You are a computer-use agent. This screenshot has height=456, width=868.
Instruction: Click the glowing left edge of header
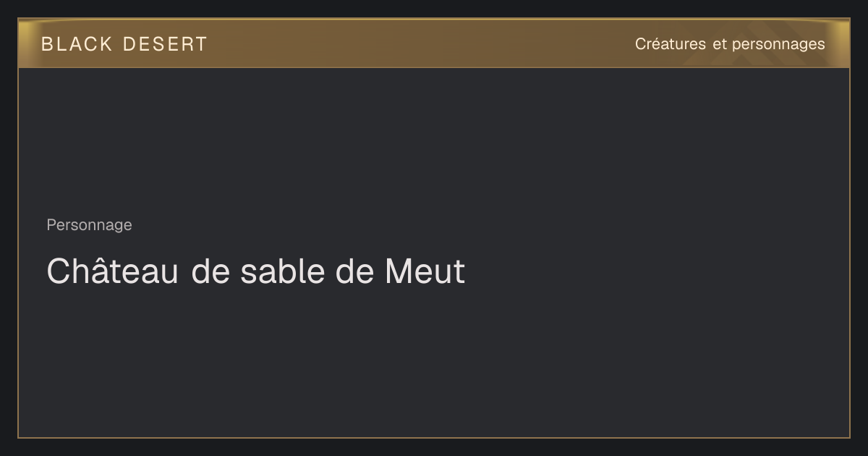point(24,43)
